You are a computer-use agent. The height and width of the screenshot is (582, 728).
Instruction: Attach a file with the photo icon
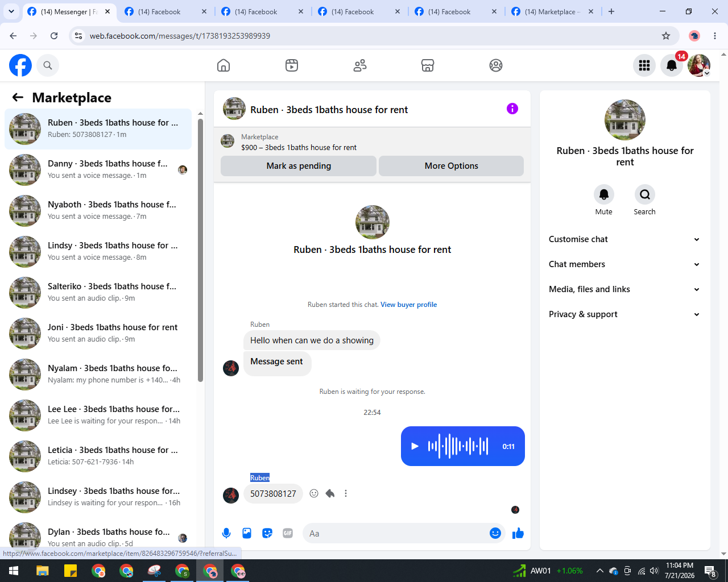247,533
